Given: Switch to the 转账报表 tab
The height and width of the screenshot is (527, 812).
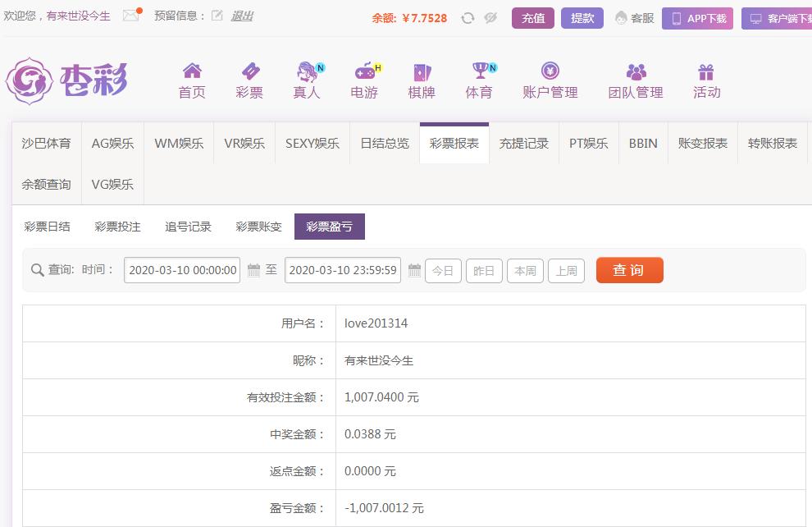Looking at the screenshot, I should pos(773,143).
